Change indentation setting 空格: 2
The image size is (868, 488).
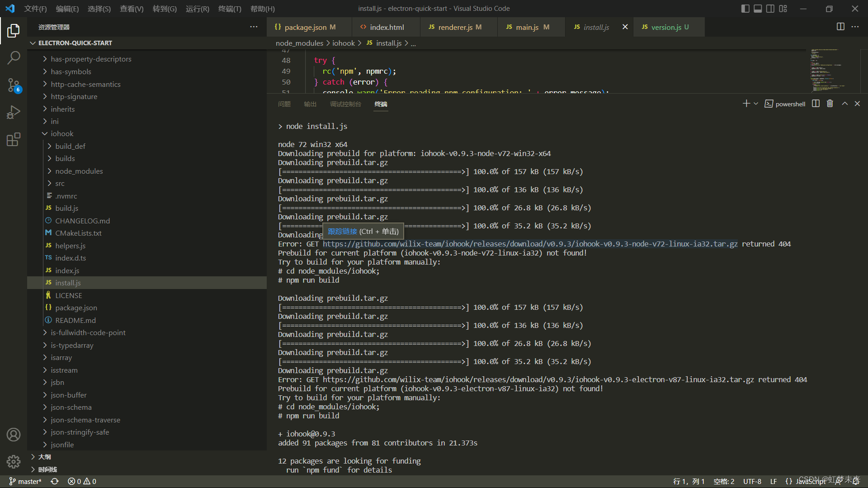[724, 482]
